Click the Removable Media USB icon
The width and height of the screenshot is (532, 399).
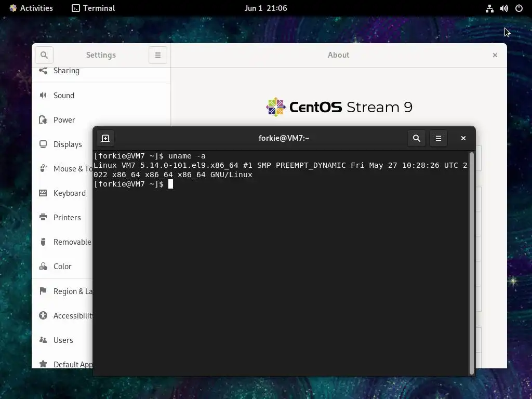(43, 242)
